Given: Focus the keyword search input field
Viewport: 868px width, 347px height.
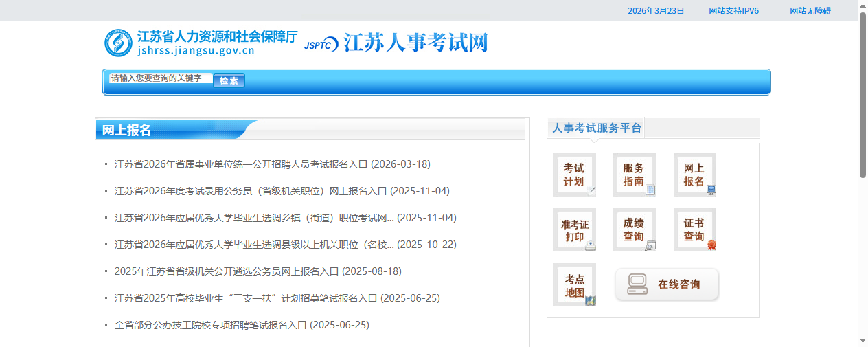Looking at the screenshot, I should click(x=161, y=78).
